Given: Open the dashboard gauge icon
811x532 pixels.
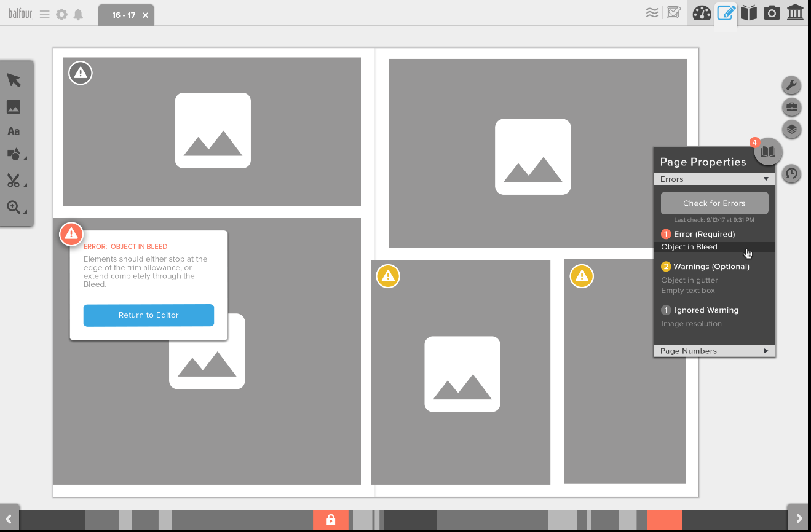Looking at the screenshot, I should tap(702, 12).
